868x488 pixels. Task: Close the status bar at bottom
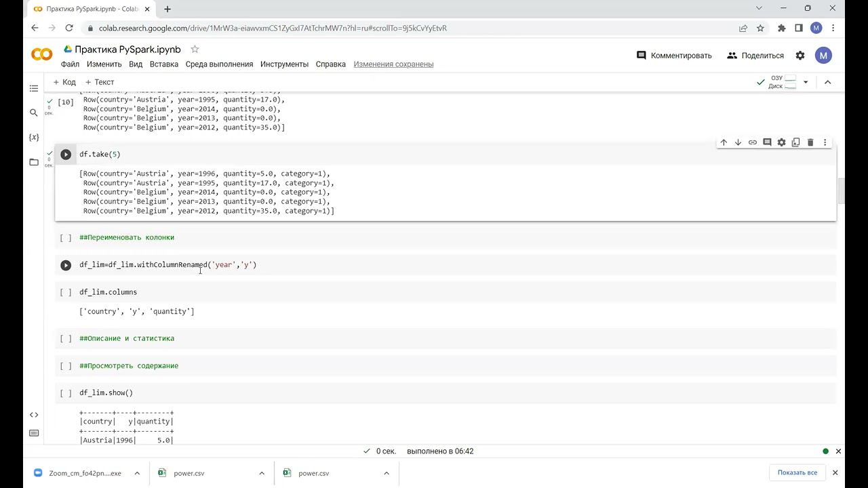click(838, 451)
